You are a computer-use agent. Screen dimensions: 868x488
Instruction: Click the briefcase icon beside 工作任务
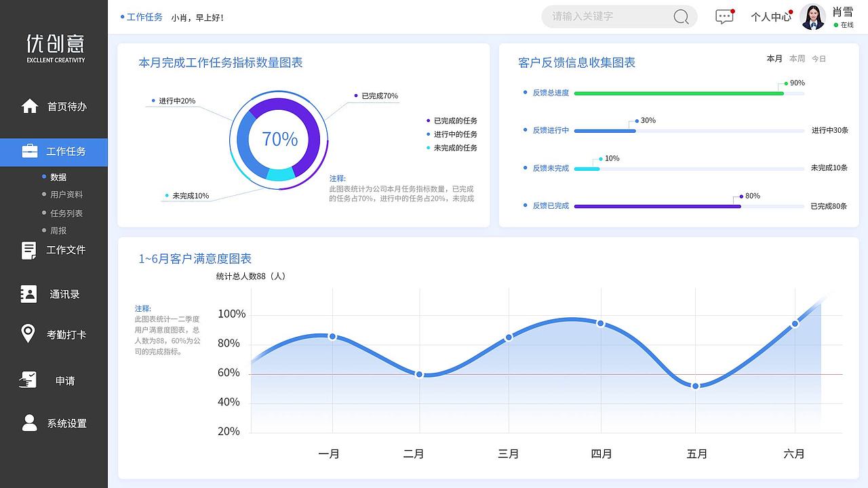[x=30, y=151]
